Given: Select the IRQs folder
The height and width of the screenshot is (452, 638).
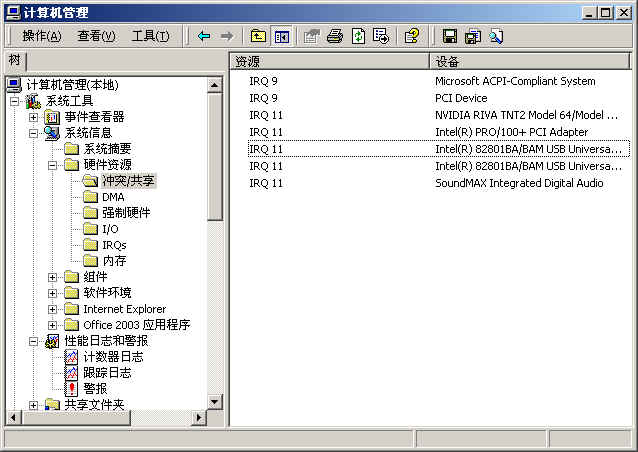Looking at the screenshot, I should pos(114,245).
